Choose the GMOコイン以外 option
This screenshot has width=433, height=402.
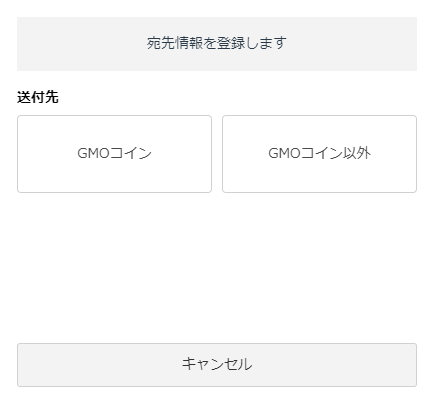(x=319, y=154)
